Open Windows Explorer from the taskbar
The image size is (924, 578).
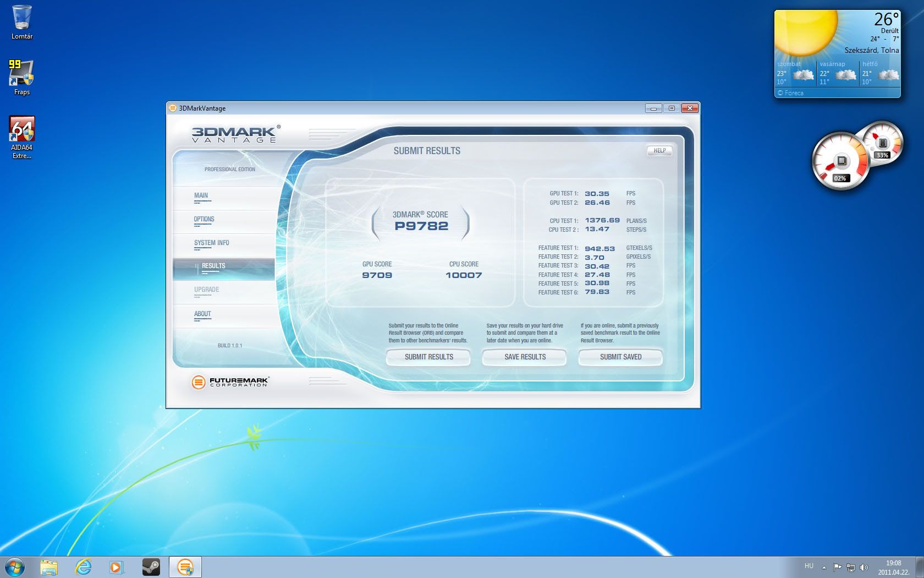point(49,567)
